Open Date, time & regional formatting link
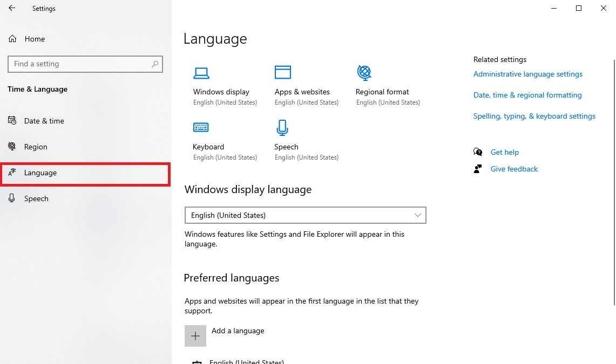The width and height of the screenshot is (616, 364). (x=527, y=95)
